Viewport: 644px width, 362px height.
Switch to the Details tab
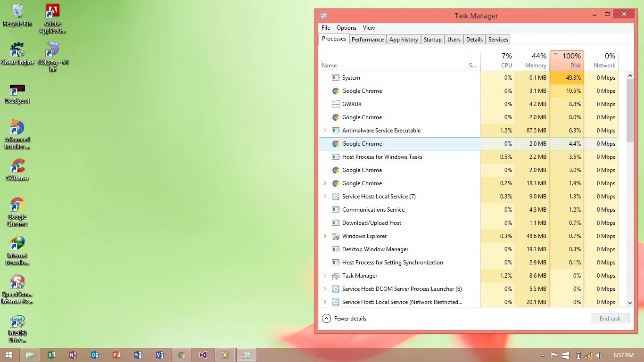coord(474,40)
